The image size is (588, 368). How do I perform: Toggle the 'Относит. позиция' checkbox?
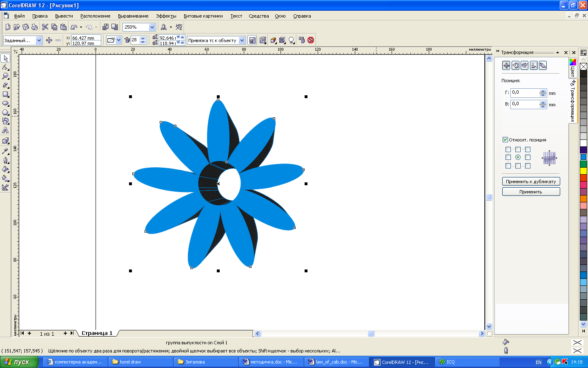505,139
